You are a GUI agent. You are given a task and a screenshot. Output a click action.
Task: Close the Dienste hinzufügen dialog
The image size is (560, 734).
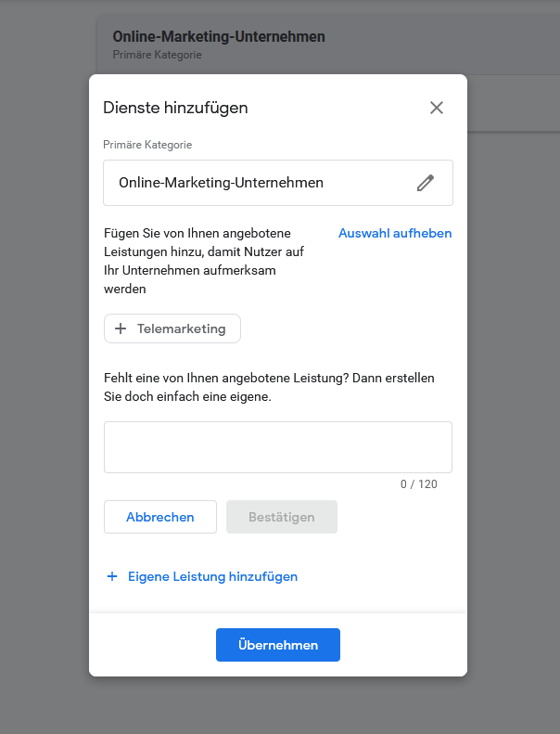[x=437, y=108]
